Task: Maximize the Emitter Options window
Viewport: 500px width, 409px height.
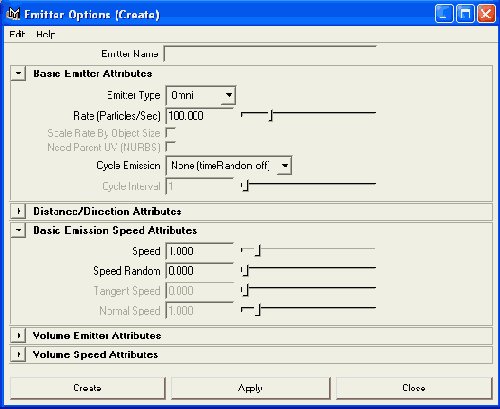Action: (x=465, y=14)
